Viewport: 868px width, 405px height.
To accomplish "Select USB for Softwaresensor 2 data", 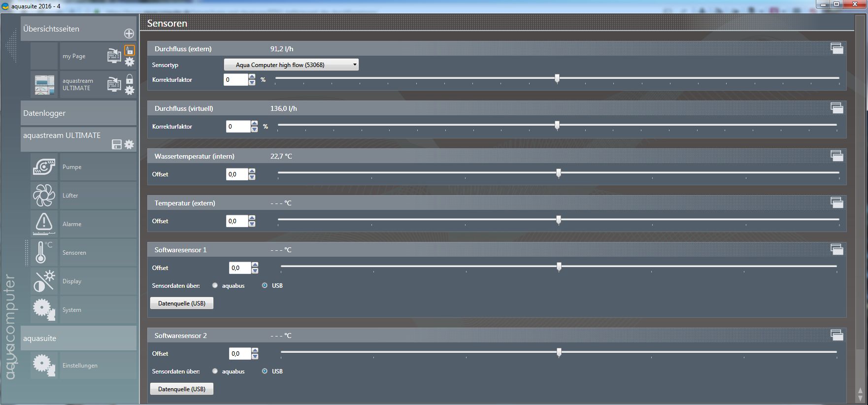I will [265, 371].
